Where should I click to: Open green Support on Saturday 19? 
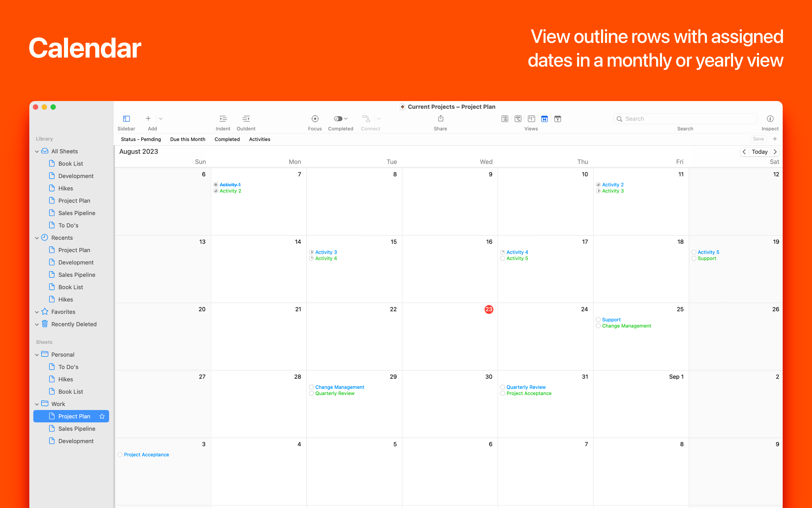[x=707, y=258]
